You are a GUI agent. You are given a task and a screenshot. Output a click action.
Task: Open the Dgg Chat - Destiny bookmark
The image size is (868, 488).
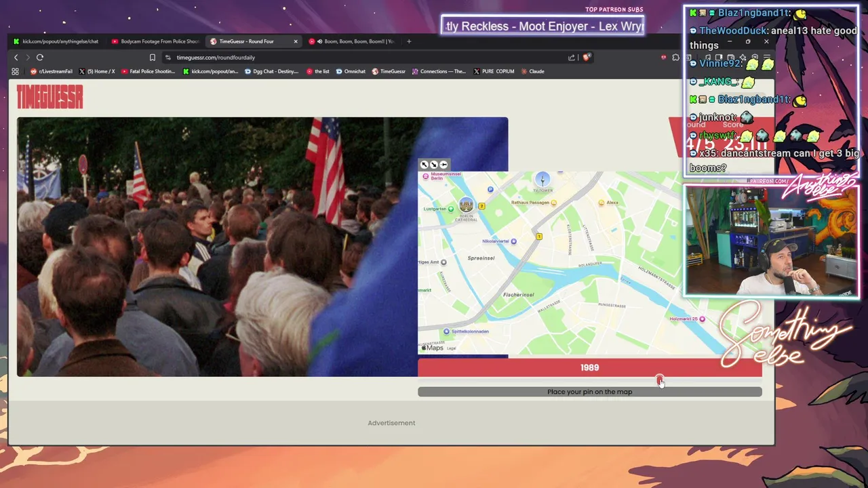pyautogui.click(x=272, y=71)
